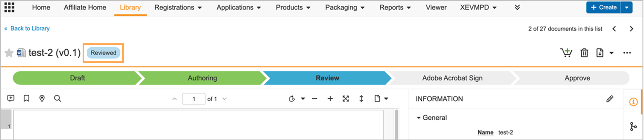Click the bookmark icon in viewer toolbar

click(27, 99)
